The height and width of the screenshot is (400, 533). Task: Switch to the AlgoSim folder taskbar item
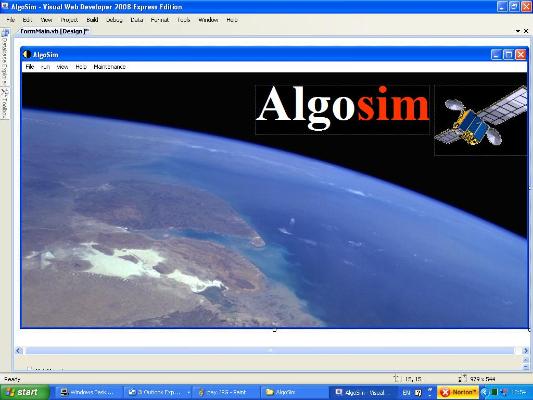pos(294,392)
